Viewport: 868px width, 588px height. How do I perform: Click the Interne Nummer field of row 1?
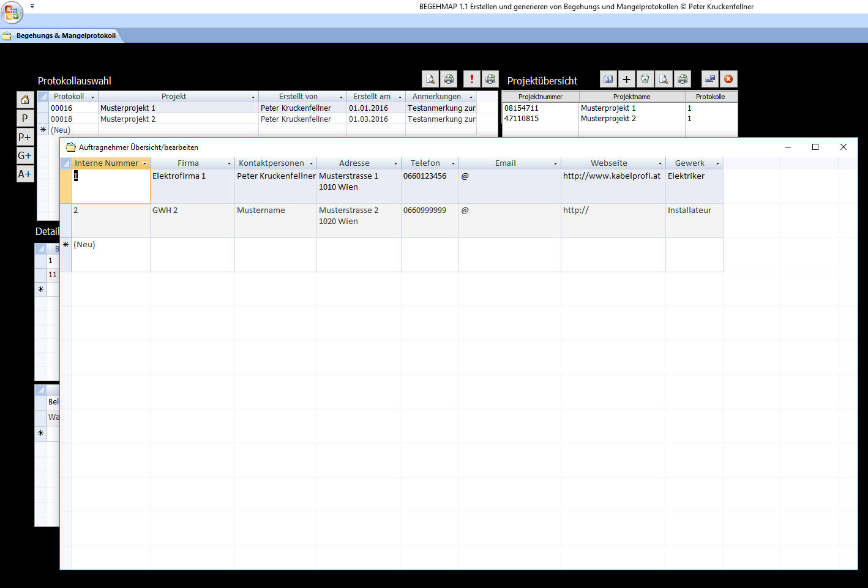[x=111, y=186]
